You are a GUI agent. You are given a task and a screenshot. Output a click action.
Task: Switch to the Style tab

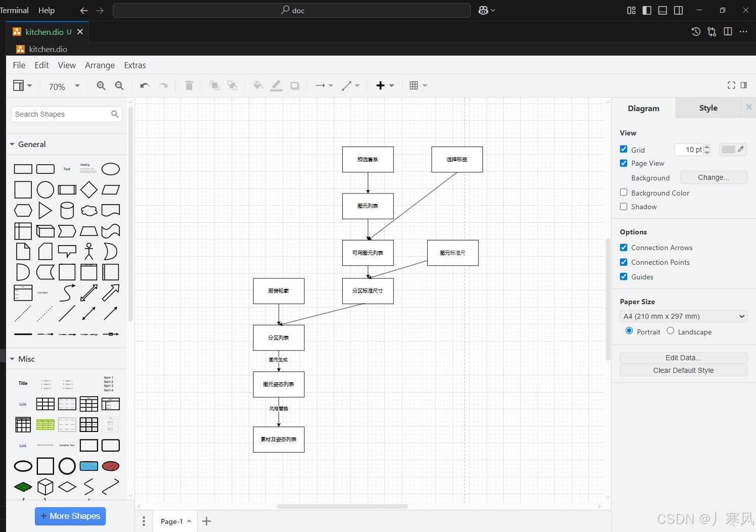pos(708,108)
